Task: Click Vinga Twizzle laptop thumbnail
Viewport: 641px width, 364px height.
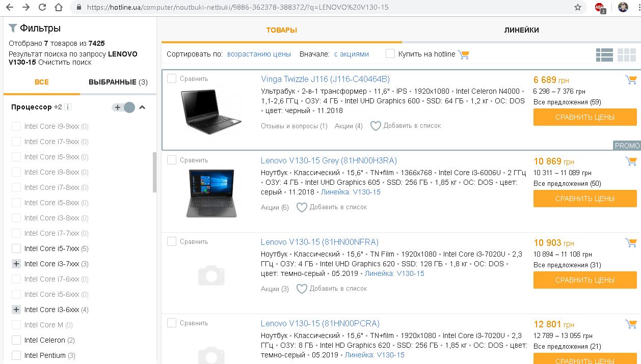Action: [x=211, y=111]
